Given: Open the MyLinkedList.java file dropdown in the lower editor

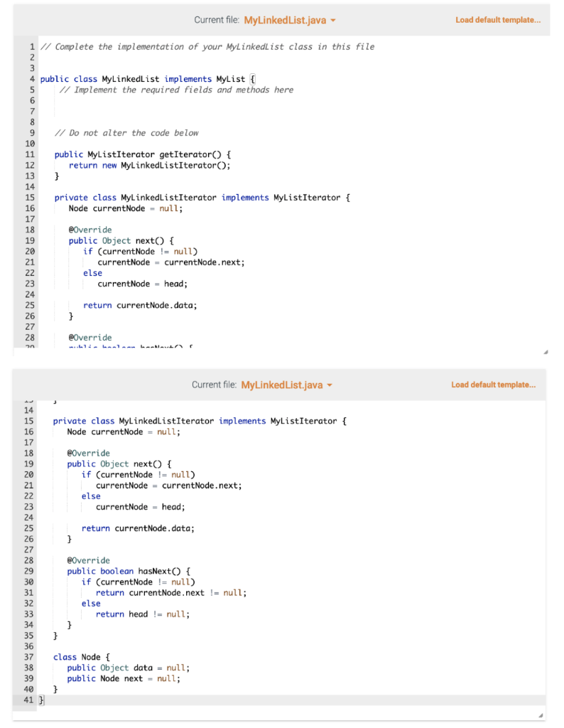Looking at the screenshot, I should (287, 385).
